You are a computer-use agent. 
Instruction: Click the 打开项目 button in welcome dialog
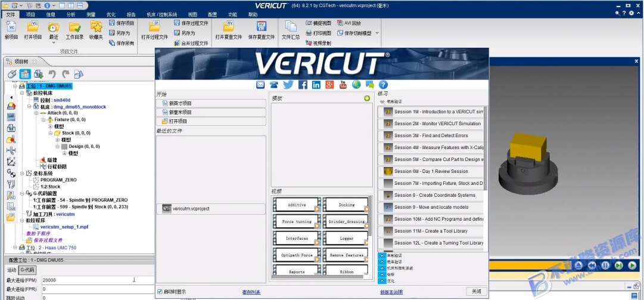(x=211, y=121)
